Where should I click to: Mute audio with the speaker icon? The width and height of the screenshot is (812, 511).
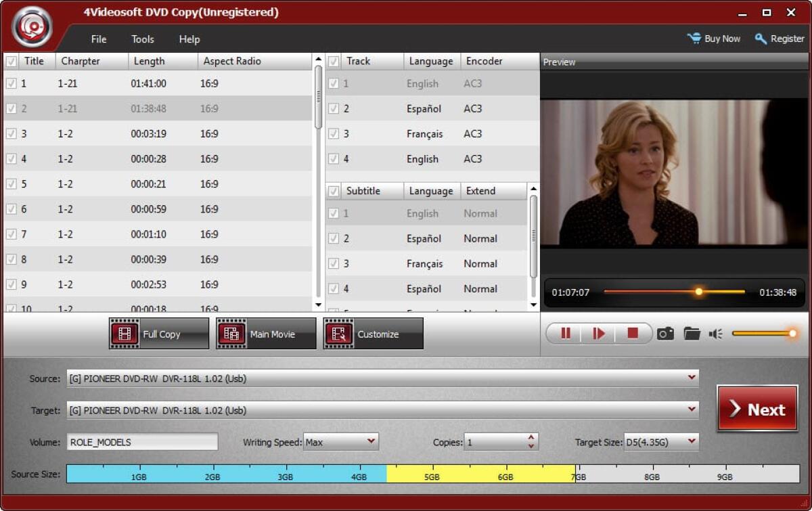pos(715,334)
